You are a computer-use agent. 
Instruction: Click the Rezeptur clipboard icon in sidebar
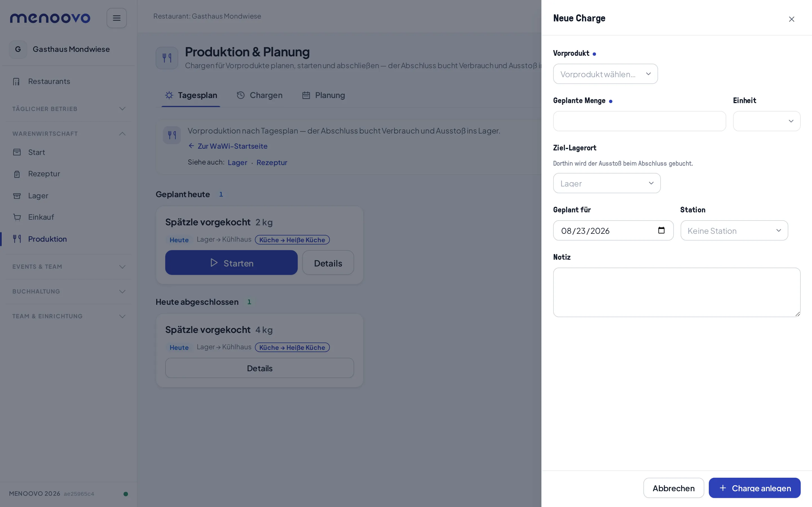[x=17, y=174]
